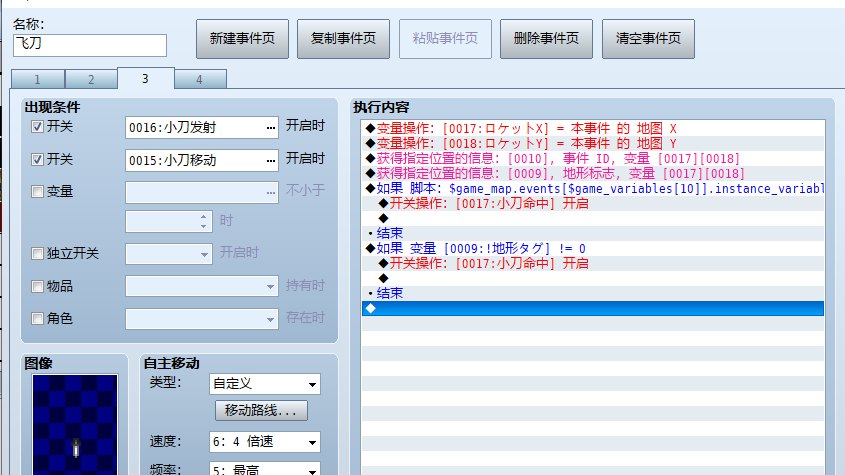Switch to event page tab 2
Image resolution: width=845 pixels, height=475 pixels.
(91, 79)
